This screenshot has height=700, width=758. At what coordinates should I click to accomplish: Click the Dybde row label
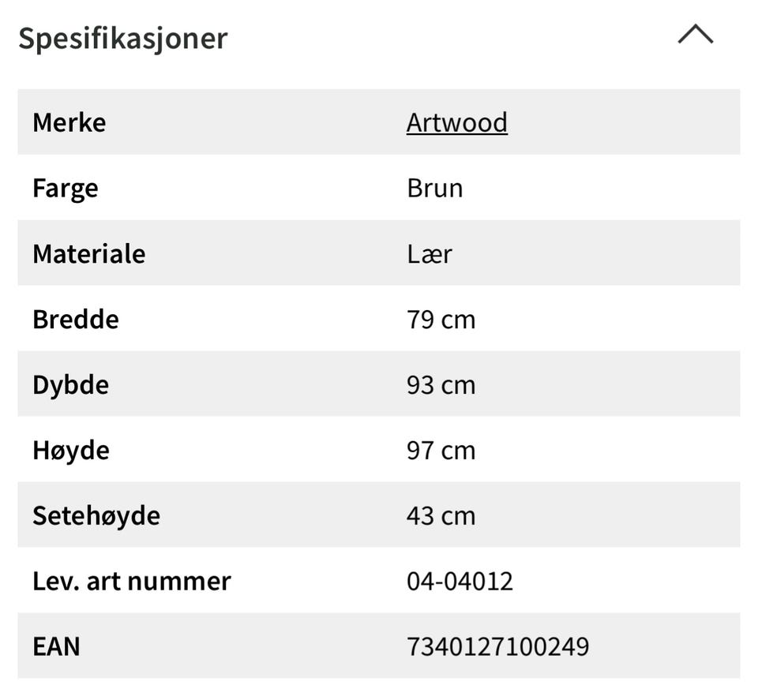[70, 386]
